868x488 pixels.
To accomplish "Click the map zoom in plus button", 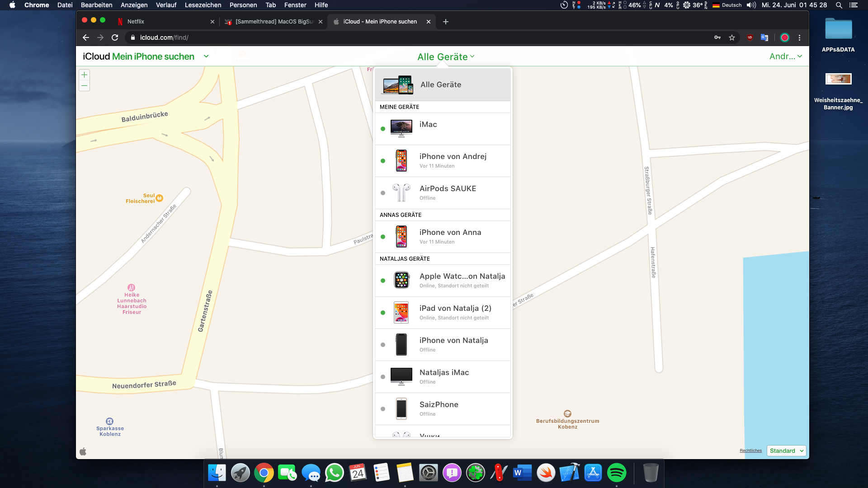I will click(84, 75).
